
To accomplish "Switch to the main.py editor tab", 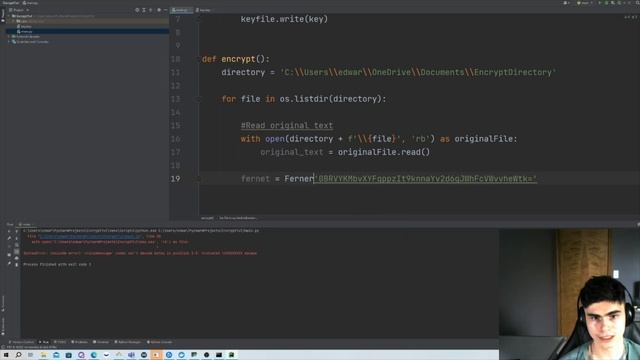I will pos(182,10).
